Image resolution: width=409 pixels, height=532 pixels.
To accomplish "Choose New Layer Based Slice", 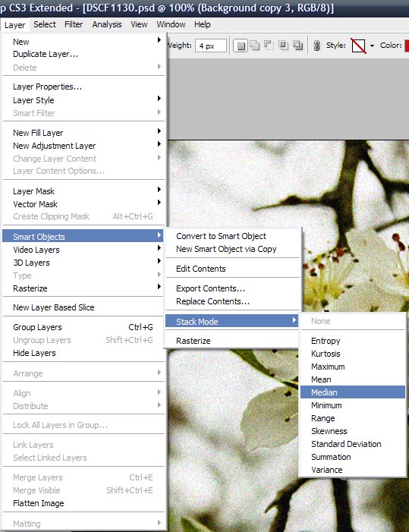I will (83, 307).
